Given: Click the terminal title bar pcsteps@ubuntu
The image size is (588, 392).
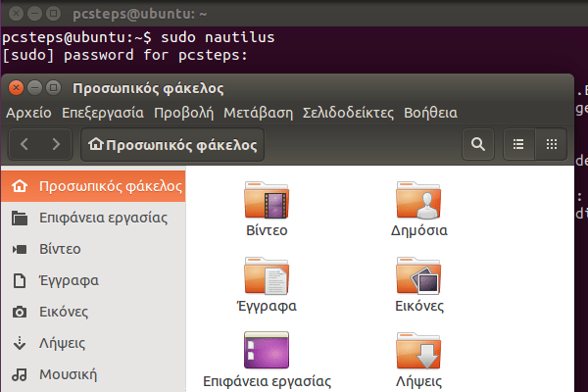Looking at the screenshot, I should [x=139, y=14].
